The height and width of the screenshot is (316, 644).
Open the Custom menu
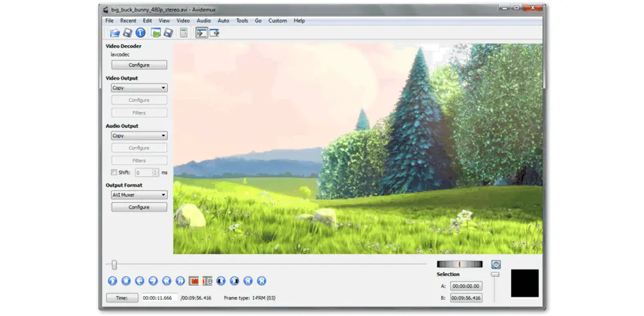pos(278,21)
